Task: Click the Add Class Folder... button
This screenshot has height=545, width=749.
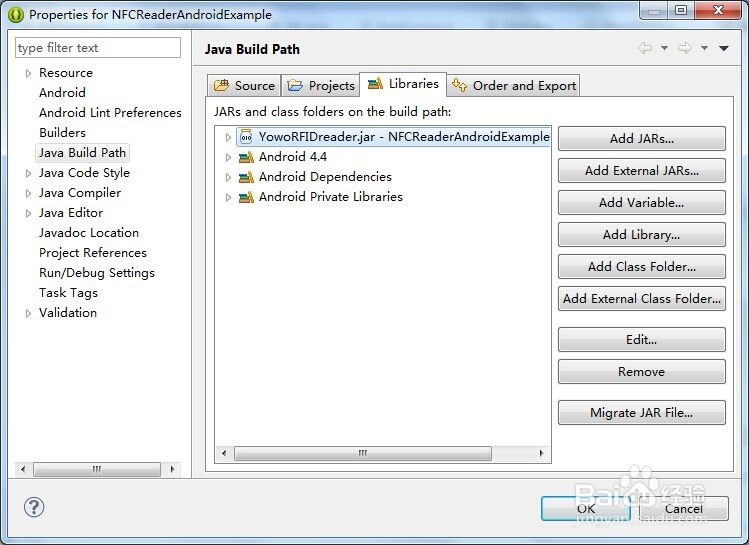Action: pos(642,267)
